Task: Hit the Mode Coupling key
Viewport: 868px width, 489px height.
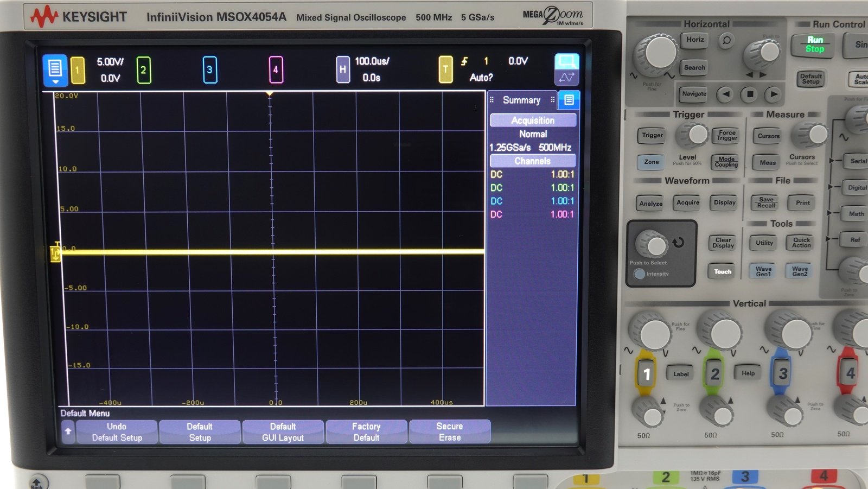Action: [726, 162]
